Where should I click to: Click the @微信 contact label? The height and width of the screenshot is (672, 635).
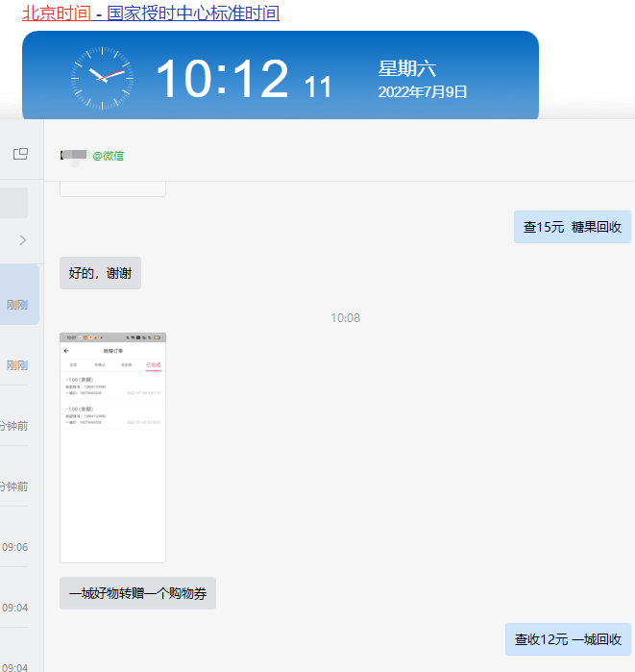pyautogui.click(x=109, y=156)
